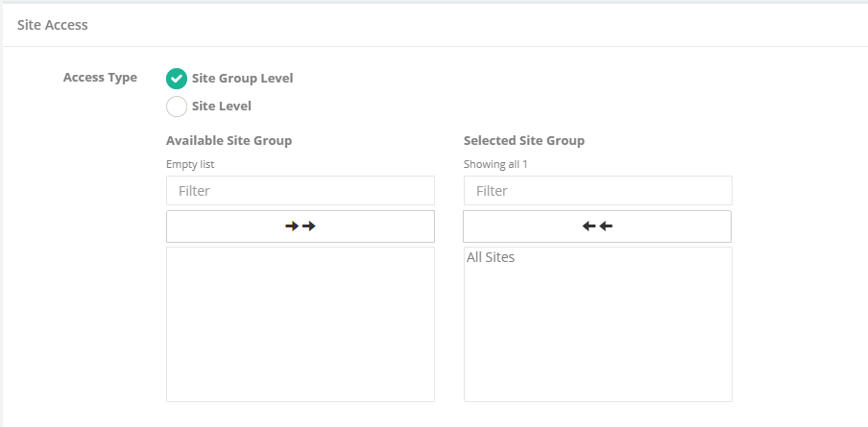Click blank area below All Sites entry
The height and width of the screenshot is (427, 868).
597,336
